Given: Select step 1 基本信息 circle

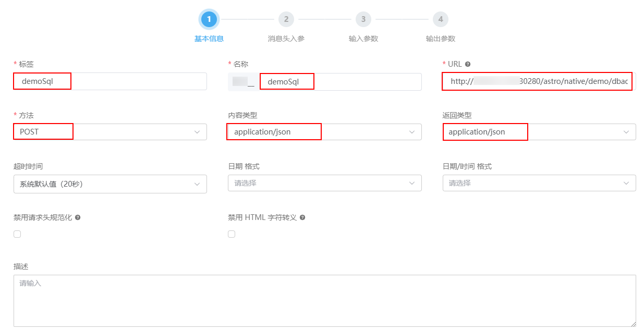Looking at the screenshot, I should click(x=209, y=20).
